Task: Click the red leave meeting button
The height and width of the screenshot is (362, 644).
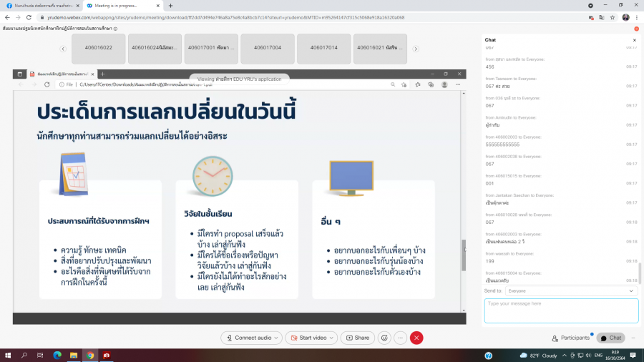Action: pyautogui.click(x=416, y=338)
